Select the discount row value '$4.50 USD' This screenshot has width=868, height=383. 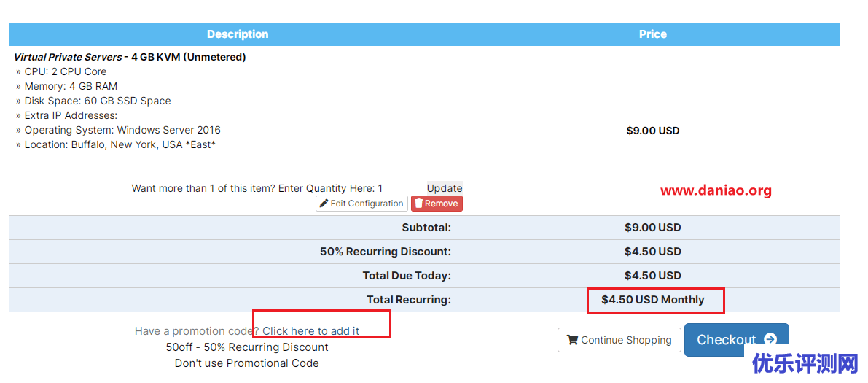pos(653,252)
